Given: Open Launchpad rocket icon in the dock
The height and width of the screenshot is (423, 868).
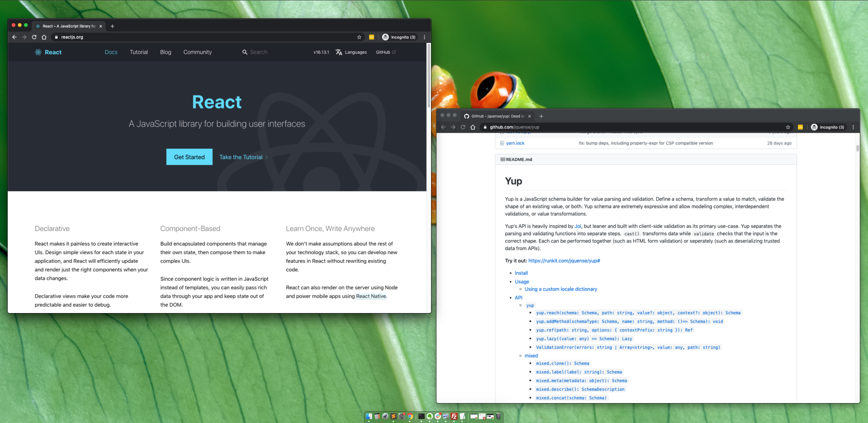Looking at the screenshot, I should [x=385, y=416].
